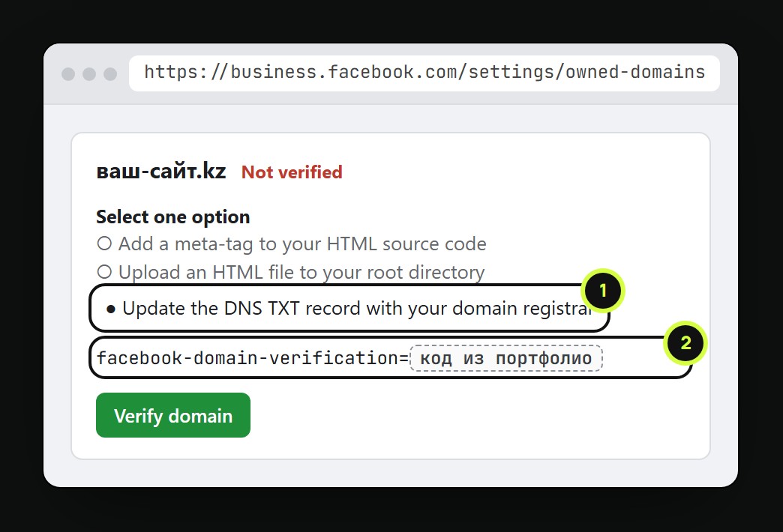783x532 pixels.
Task: Click 'owned-domains' part of the URL
Action: click(635, 73)
